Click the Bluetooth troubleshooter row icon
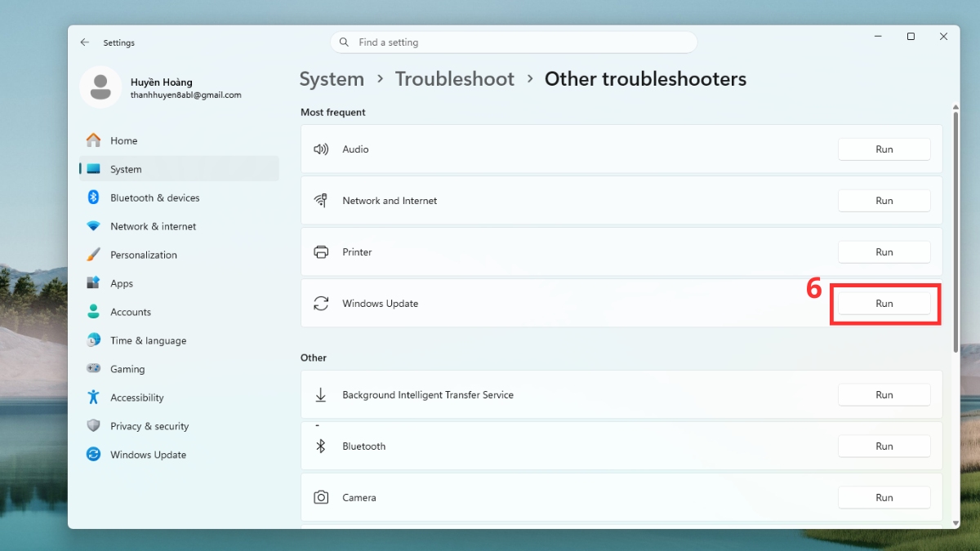This screenshot has width=980, height=551. tap(321, 447)
